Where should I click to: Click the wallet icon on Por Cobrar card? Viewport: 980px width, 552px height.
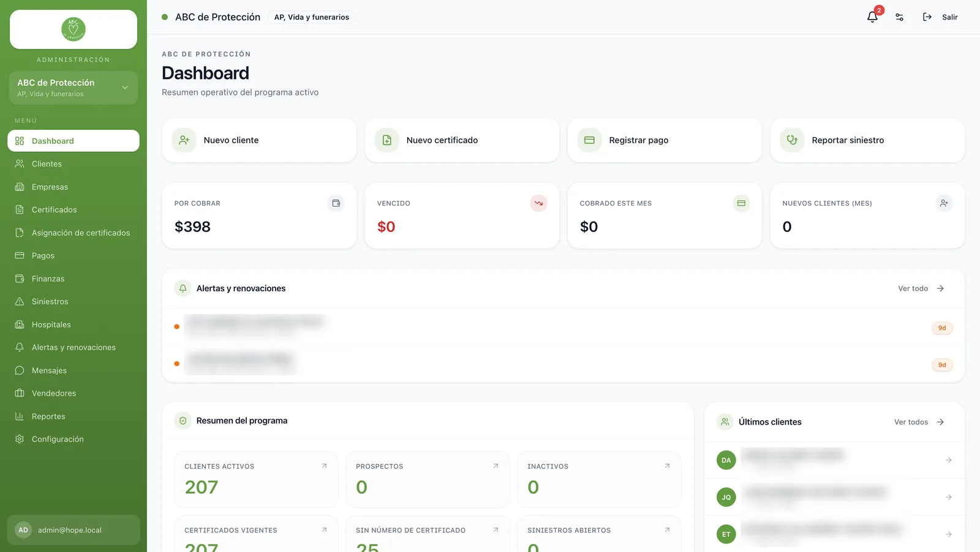pyautogui.click(x=336, y=203)
